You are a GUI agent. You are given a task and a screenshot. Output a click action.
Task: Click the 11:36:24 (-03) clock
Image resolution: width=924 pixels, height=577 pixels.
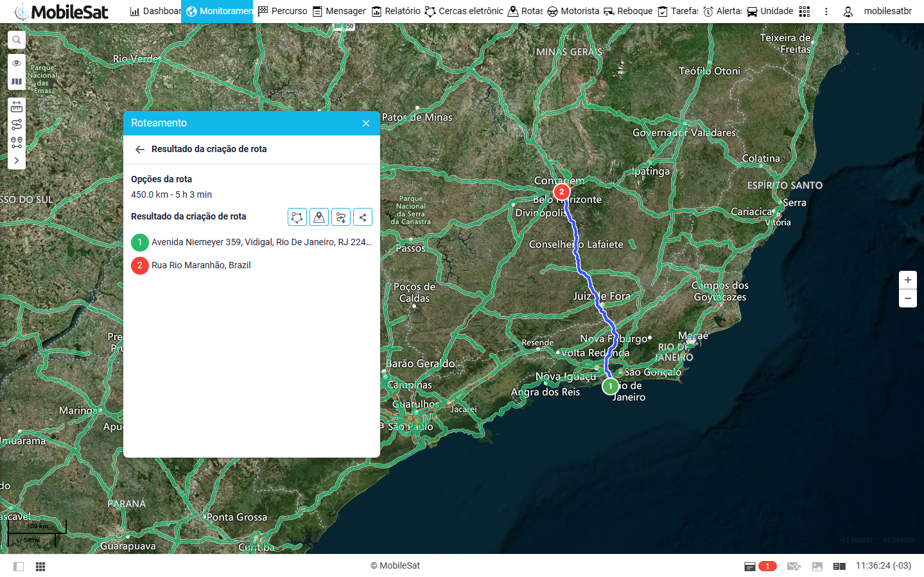[884, 565]
